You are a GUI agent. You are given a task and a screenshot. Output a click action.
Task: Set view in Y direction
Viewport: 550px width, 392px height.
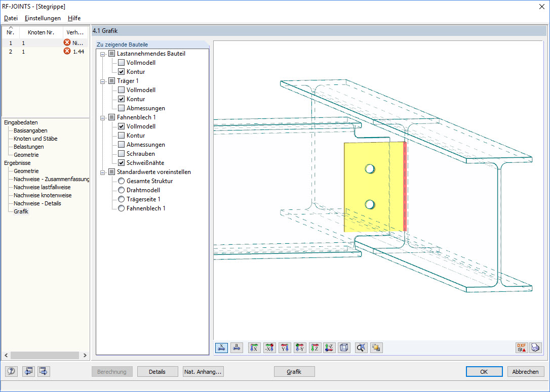[285, 347]
